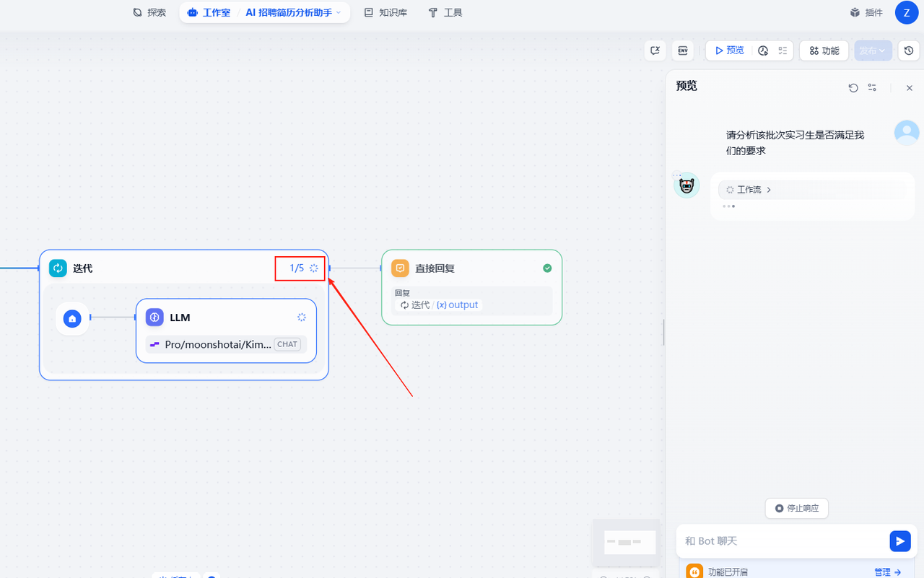
Task: Click the LLM node icon
Action: [x=154, y=318]
